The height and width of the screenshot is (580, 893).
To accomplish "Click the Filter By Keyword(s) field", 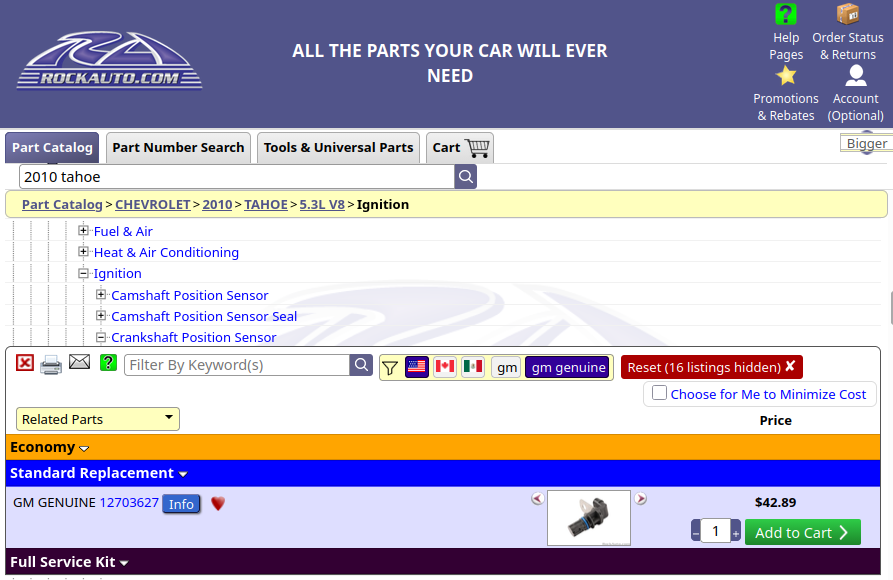I will (237, 365).
